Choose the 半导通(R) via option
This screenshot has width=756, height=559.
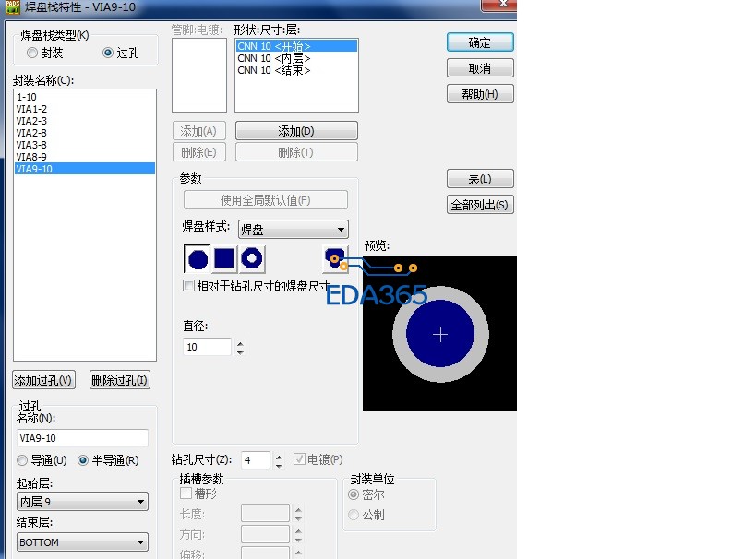(83, 460)
